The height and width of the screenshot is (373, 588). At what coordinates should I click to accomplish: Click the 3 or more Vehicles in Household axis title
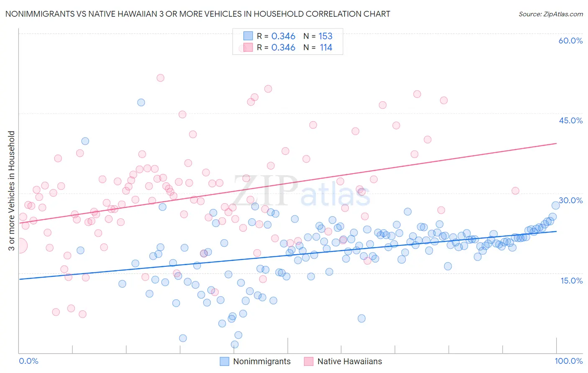tap(11, 191)
